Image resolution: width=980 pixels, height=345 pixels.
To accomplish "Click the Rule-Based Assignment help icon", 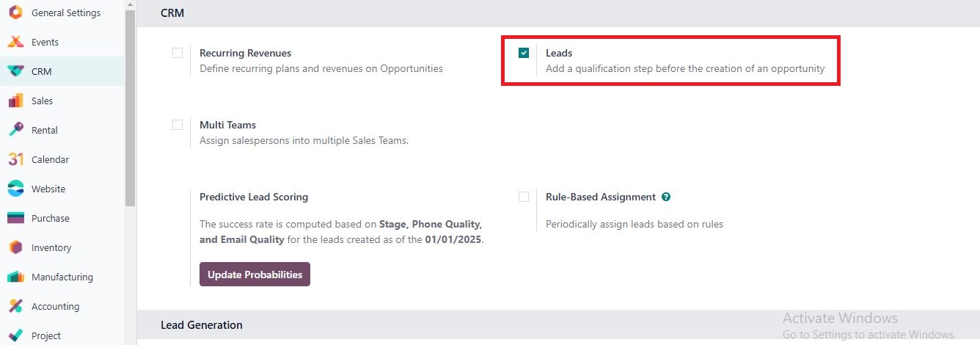I will 666,197.
